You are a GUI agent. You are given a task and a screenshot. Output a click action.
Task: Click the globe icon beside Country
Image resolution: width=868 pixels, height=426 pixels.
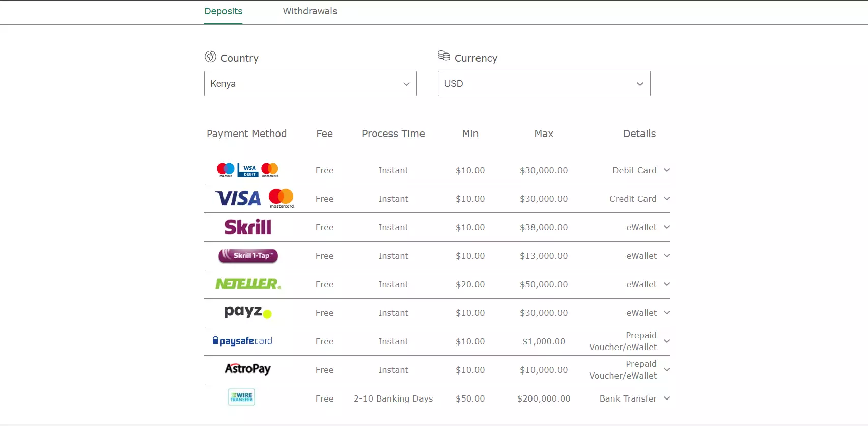[x=210, y=57]
